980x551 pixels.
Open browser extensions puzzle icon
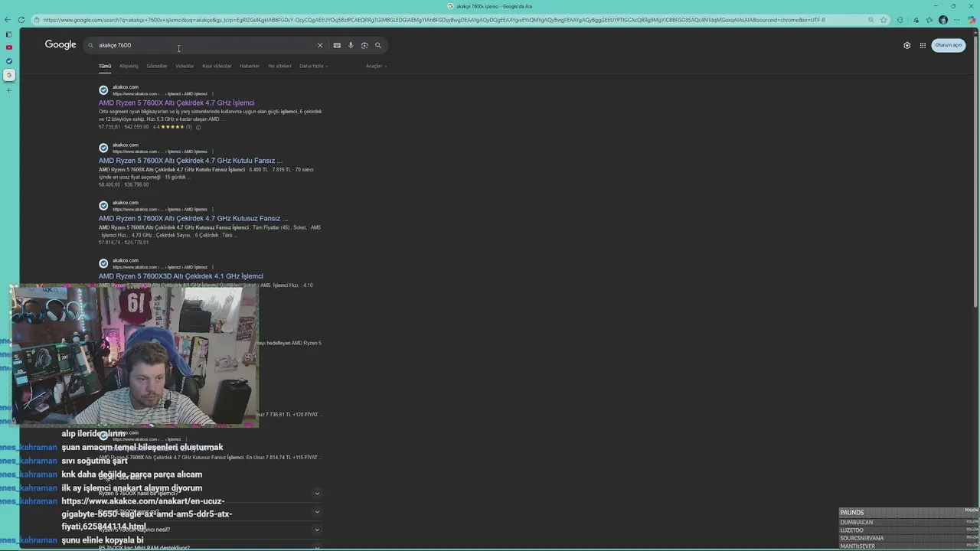[916, 20]
